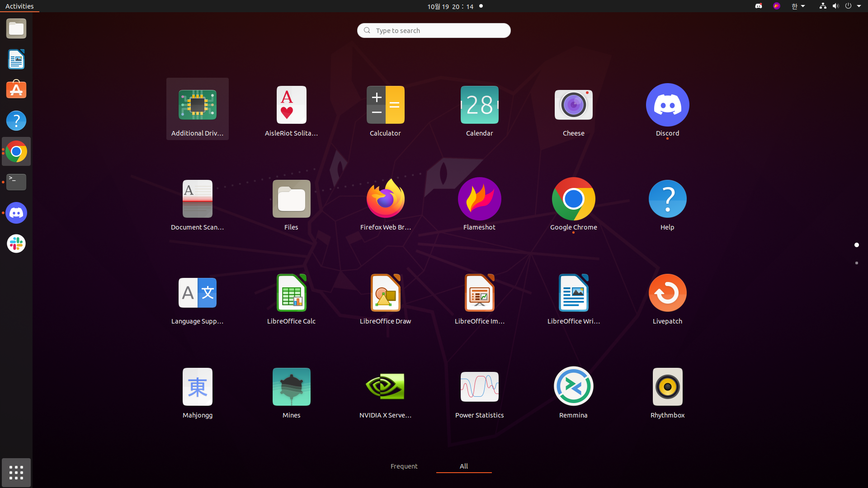This screenshot has width=868, height=488.
Task: Click the Type to search field
Action: pos(434,31)
